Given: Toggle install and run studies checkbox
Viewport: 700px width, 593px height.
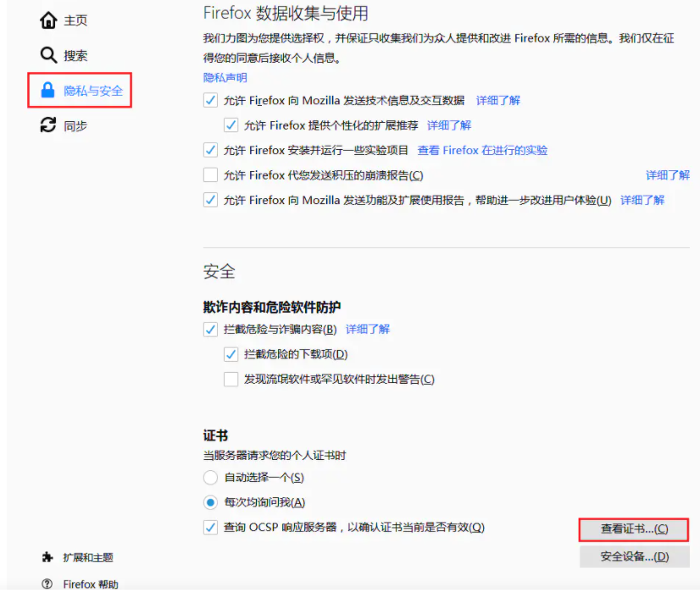Looking at the screenshot, I should point(210,150).
